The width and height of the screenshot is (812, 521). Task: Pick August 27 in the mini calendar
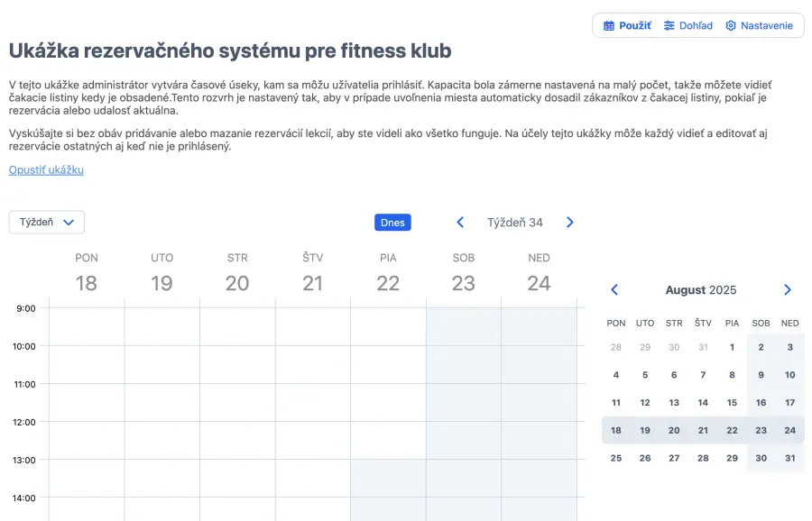click(x=674, y=458)
